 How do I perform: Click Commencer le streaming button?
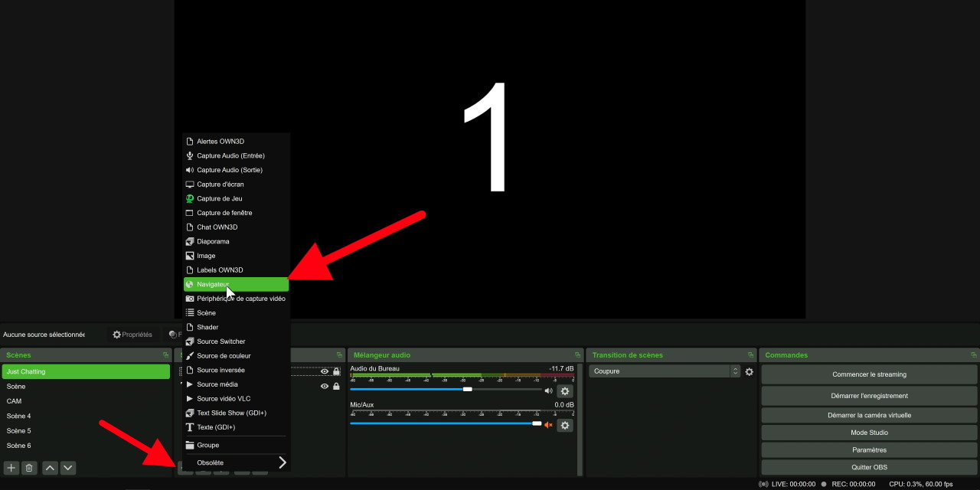click(x=869, y=374)
